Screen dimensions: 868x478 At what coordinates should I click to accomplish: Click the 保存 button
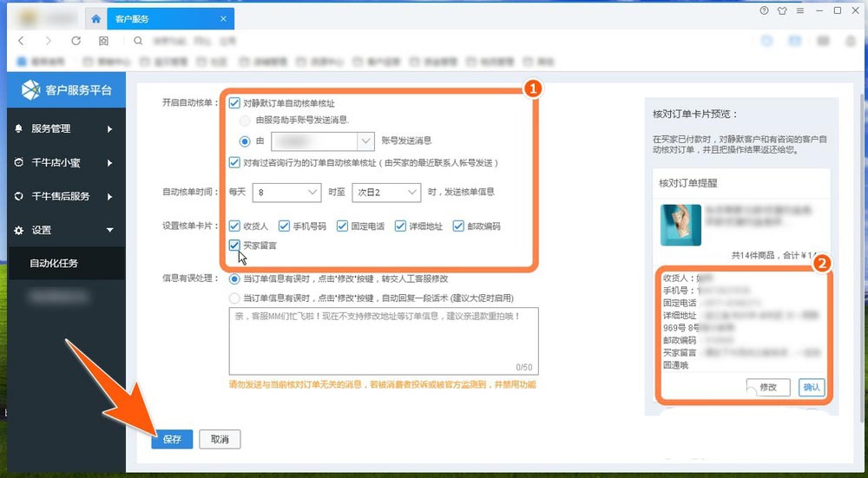[x=172, y=439]
